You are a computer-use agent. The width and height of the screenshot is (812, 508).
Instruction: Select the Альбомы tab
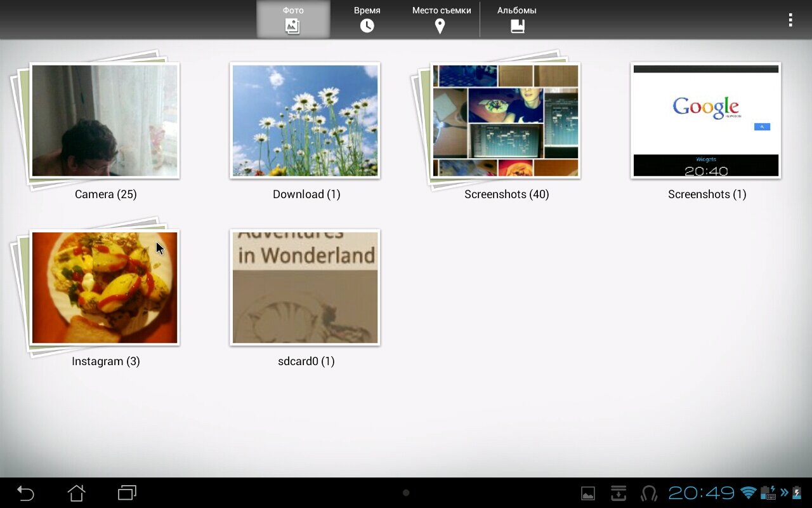pos(517,19)
